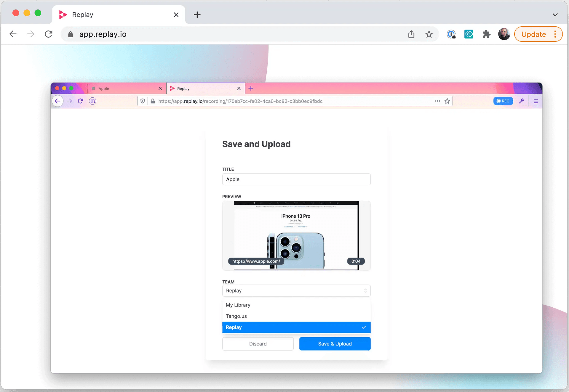This screenshot has height=392, width=569.
Task: Open a new tab with plus button
Action: pyautogui.click(x=197, y=15)
